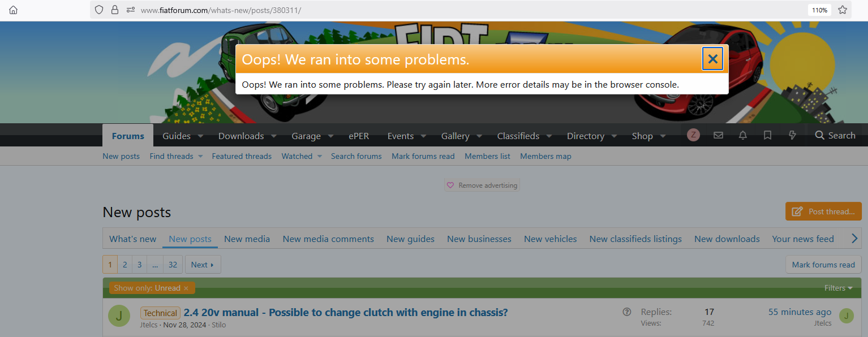The width and height of the screenshot is (868, 337).
Task: Go to page 3 of new posts
Action: point(140,265)
